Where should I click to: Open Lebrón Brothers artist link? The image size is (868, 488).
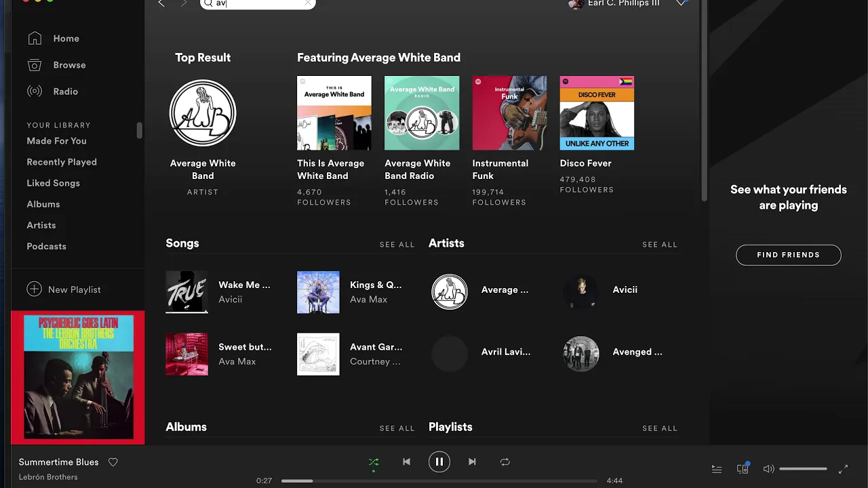point(48,477)
